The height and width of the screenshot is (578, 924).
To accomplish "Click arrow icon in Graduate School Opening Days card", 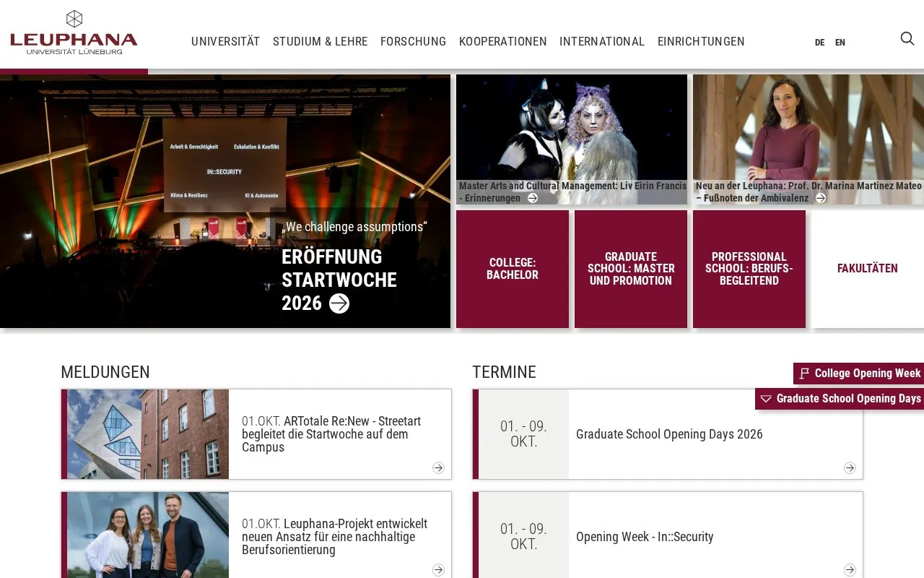I will (x=850, y=467).
